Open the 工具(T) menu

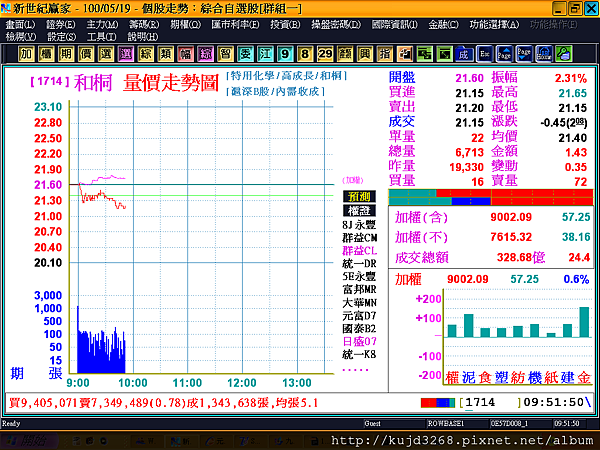pyautogui.click(x=101, y=37)
